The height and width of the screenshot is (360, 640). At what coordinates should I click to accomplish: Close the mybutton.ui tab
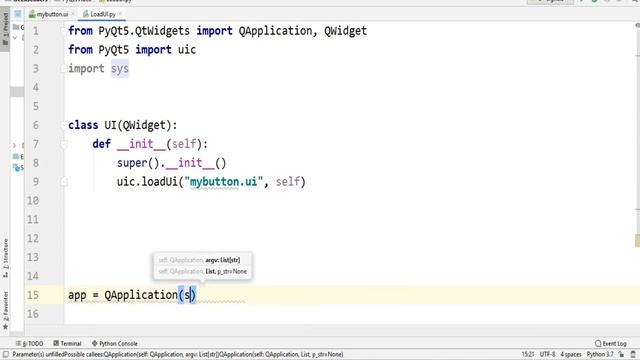(73, 14)
